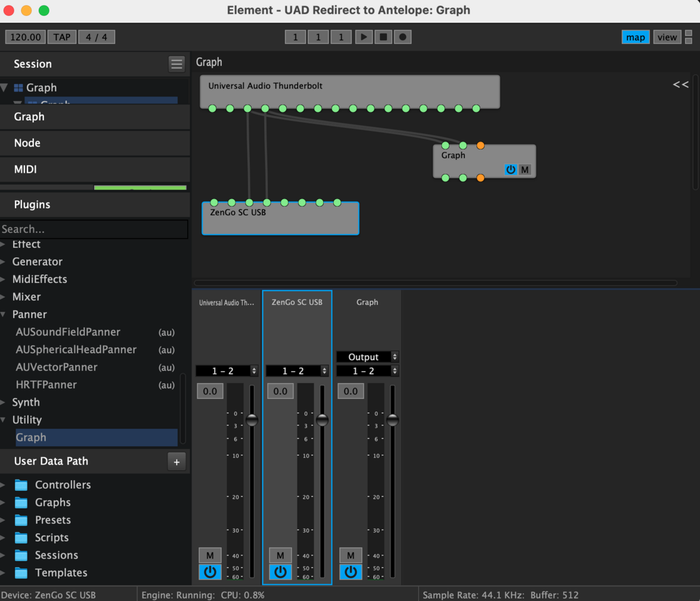Image resolution: width=700 pixels, height=601 pixels.
Task: Open the Sessions folder
Action: click(56, 555)
